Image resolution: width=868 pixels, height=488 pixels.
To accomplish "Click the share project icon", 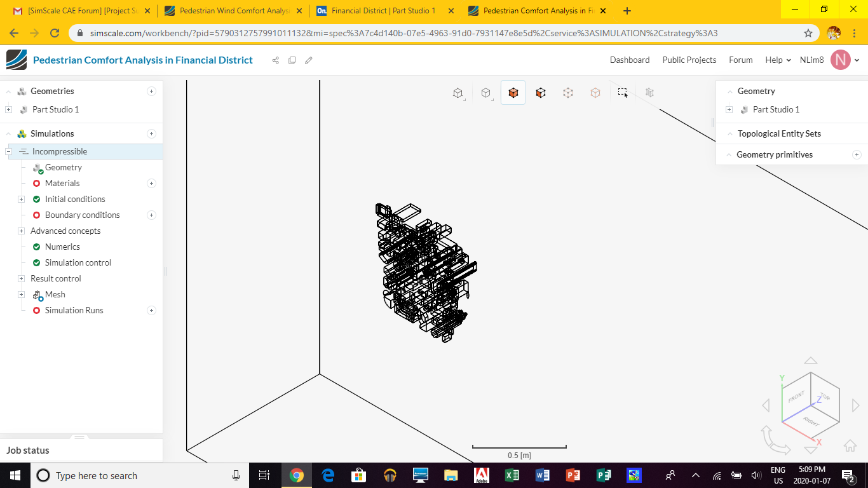I will [x=276, y=60].
